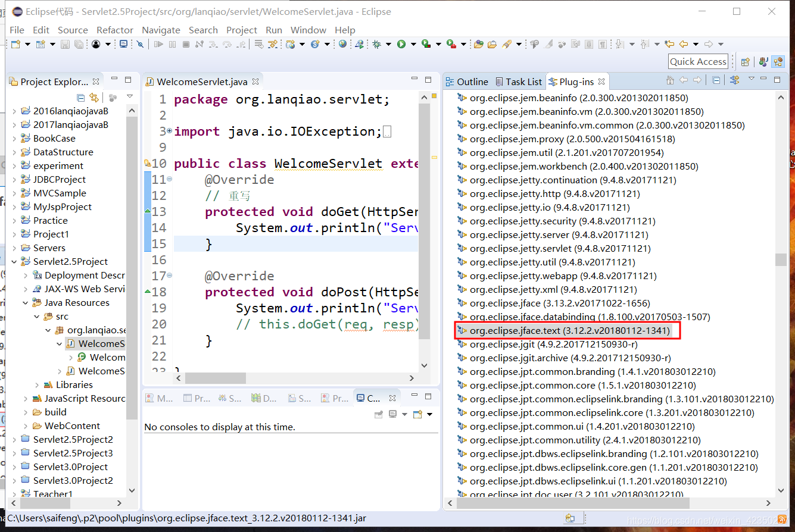Unfold collapsed imports on line 3
Viewport: 795px width, 532px height.
[170, 130]
